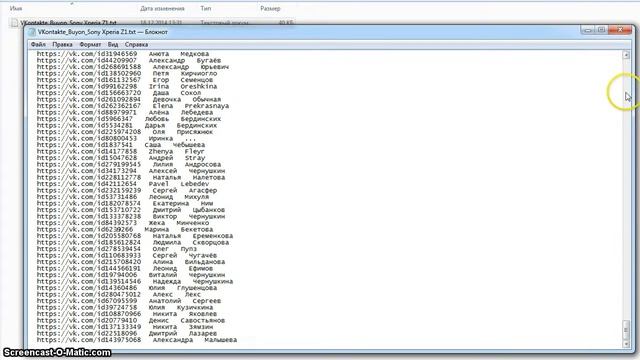The image size is (640, 360).
Task: Click the name Марина Бекетова
Action: [179, 230]
